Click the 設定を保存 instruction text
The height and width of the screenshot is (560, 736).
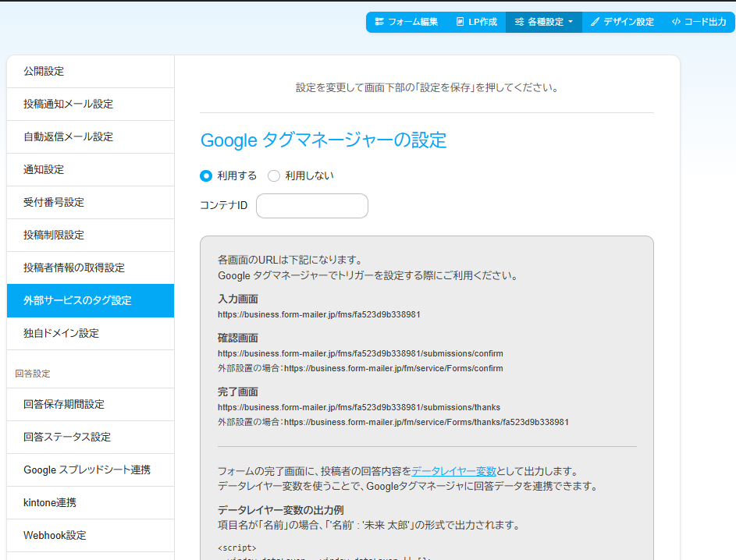[427, 87]
